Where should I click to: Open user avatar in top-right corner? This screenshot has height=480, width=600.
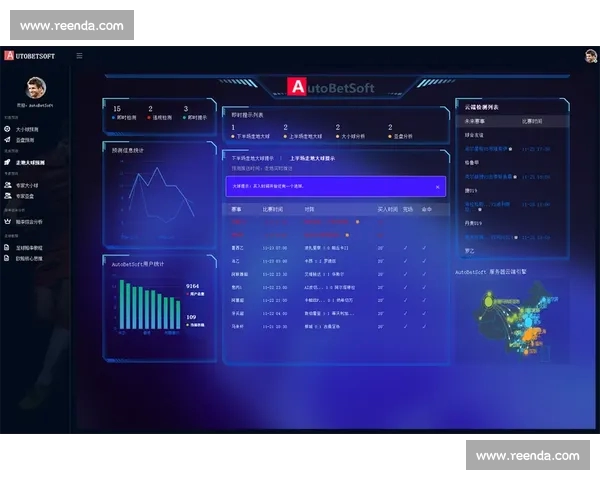[x=590, y=56]
